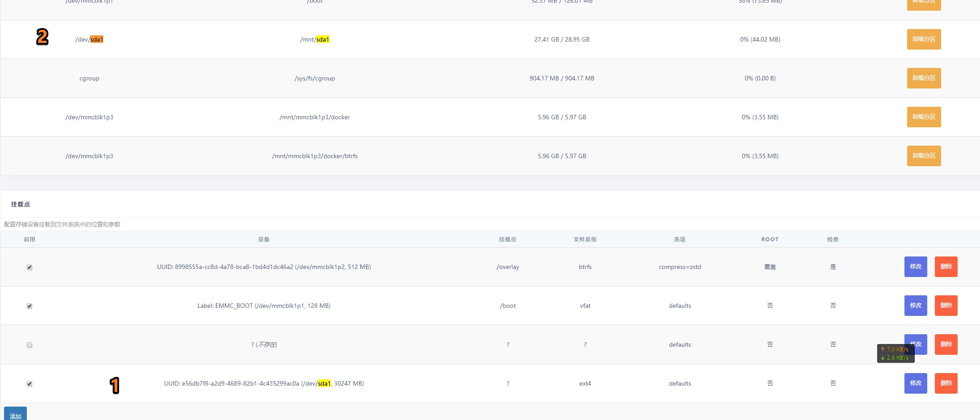Click the network speed overlay widget
Image resolution: width=980 pixels, height=420 pixels.
(896, 353)
